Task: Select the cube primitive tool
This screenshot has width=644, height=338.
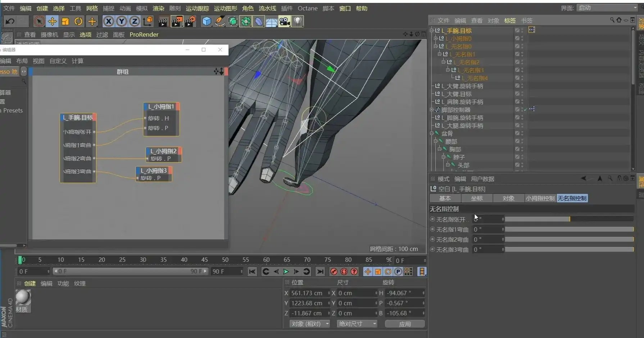Action: (x=206, y=21)
